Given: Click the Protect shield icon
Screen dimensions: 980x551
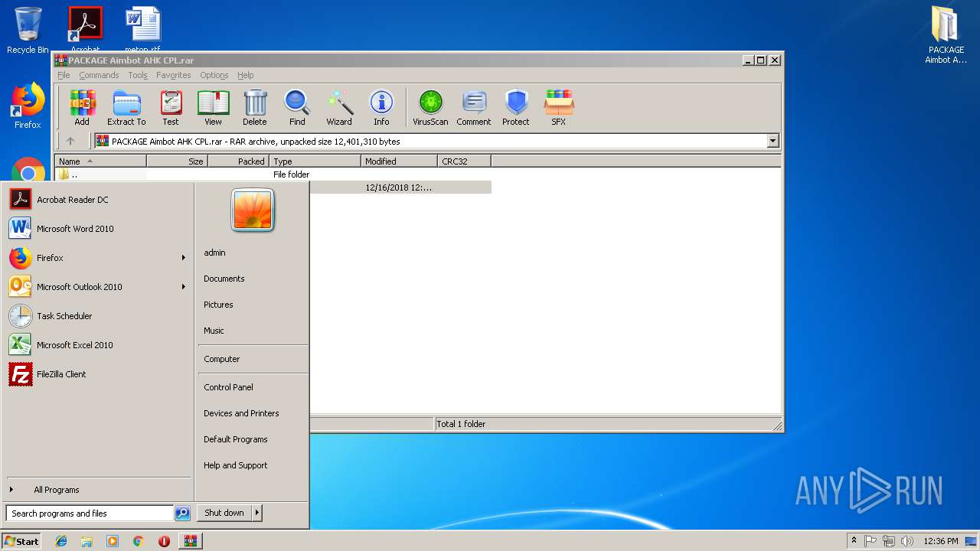Looking at the screenshot, I should [516, 107].
